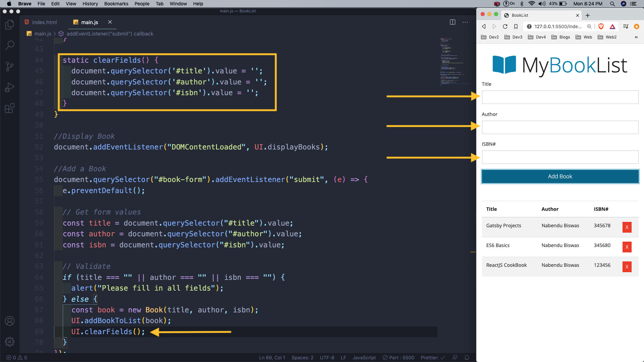Select the JavaScript language mode

pos(364,358)
